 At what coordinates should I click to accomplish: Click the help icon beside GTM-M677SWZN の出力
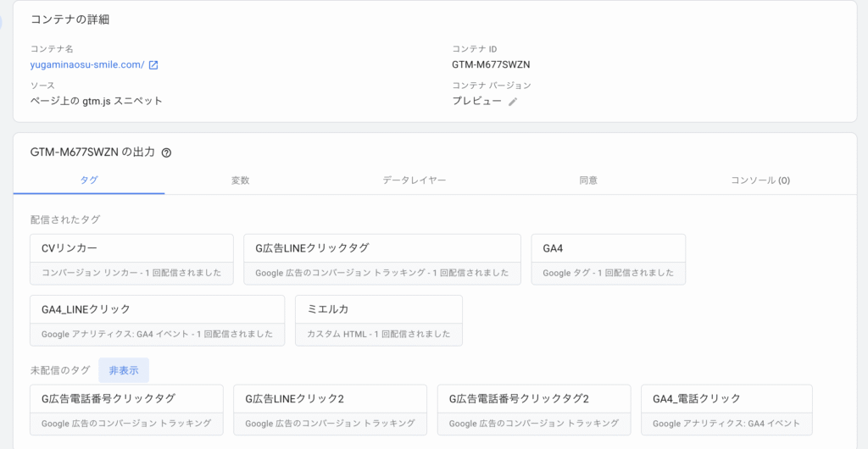tap(166, 153)
